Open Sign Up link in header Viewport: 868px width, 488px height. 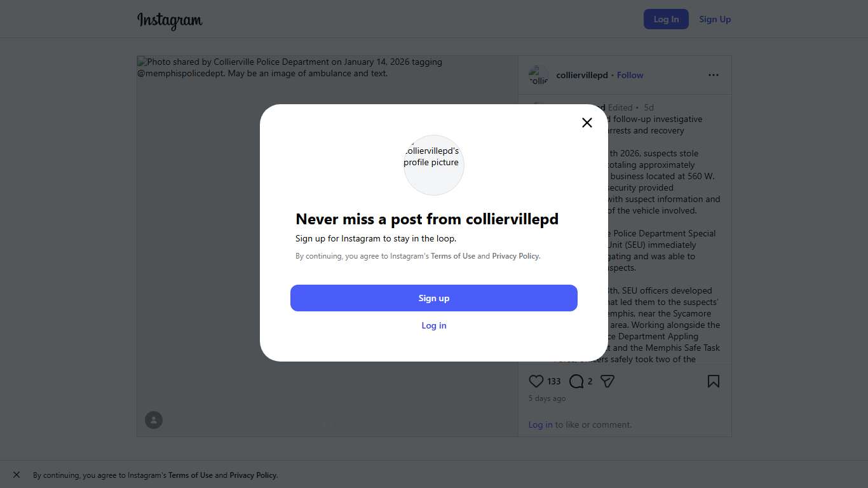(715, 19)
